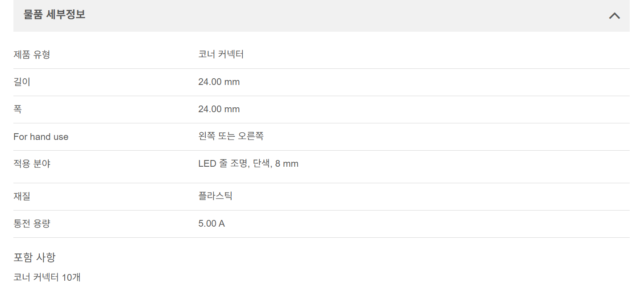This screenshot has width=644, height=291.
Task: Click the 코너 커넥터 10개 included item text
Action: 47,277
